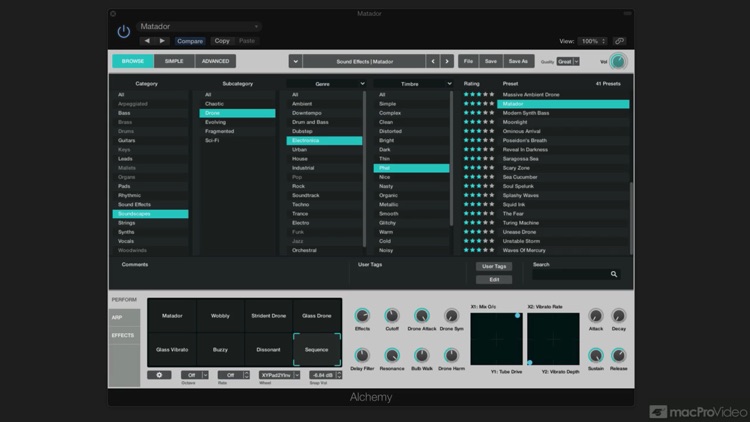Image resolution: width=750 pixels, height=422 pixels.
Task: Click the X2 Vibrato Rate XY pad
Action: tap(553, 339)
